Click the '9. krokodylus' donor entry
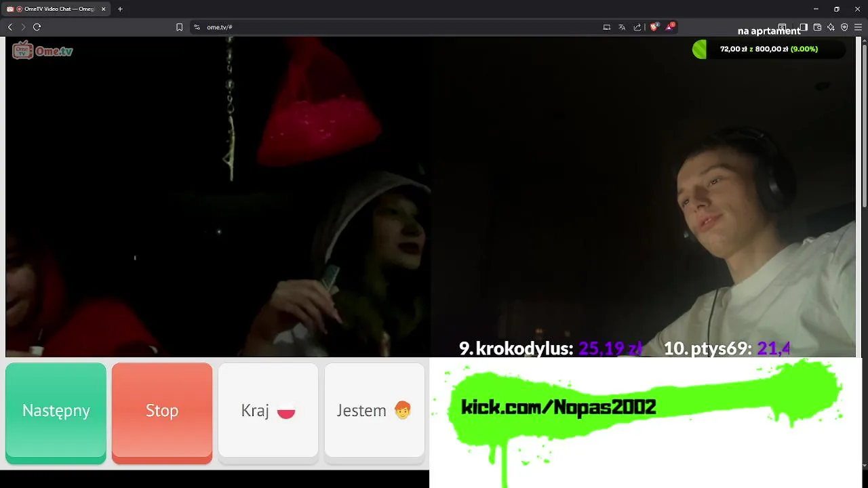 tap(551, 348)
